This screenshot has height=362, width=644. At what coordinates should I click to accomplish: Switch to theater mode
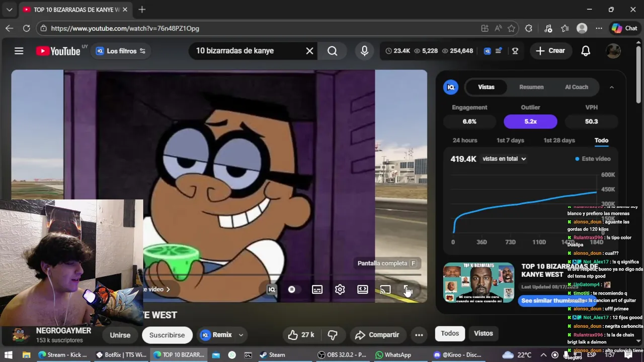(x=363, y=290)
